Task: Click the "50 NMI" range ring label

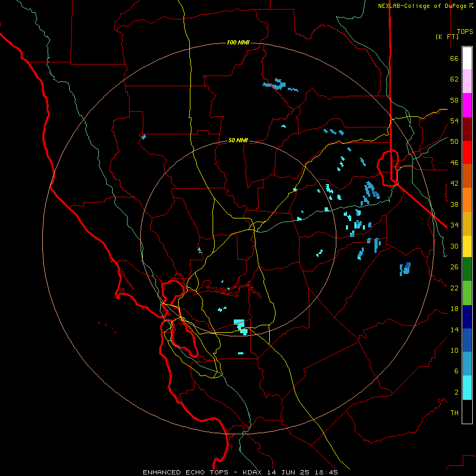Action: click(238, 140)
